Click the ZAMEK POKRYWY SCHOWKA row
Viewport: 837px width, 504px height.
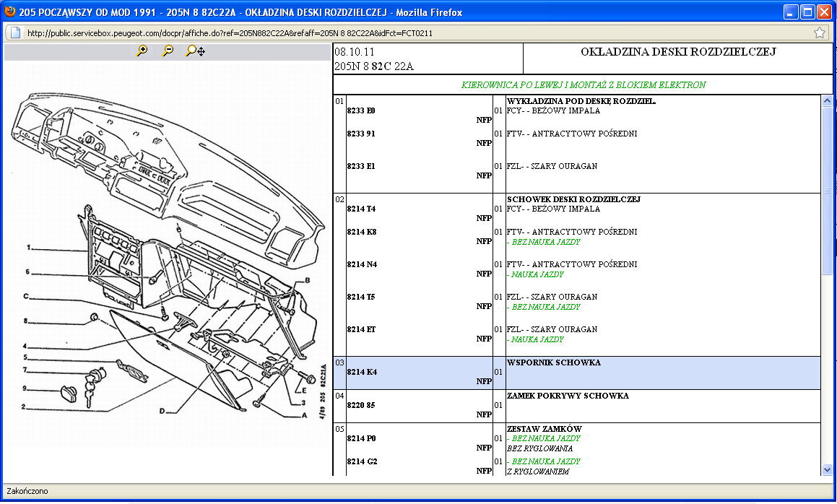pos(568,396)
